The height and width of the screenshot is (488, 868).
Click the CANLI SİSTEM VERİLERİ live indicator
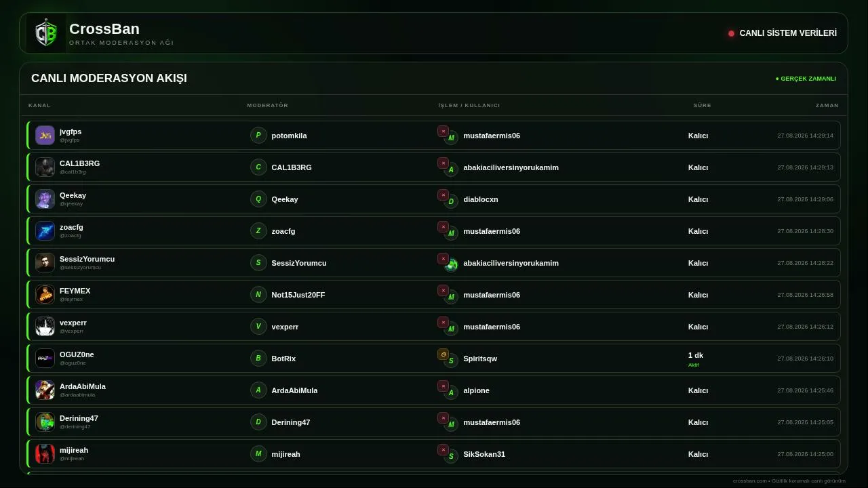(x=783, y=33)
